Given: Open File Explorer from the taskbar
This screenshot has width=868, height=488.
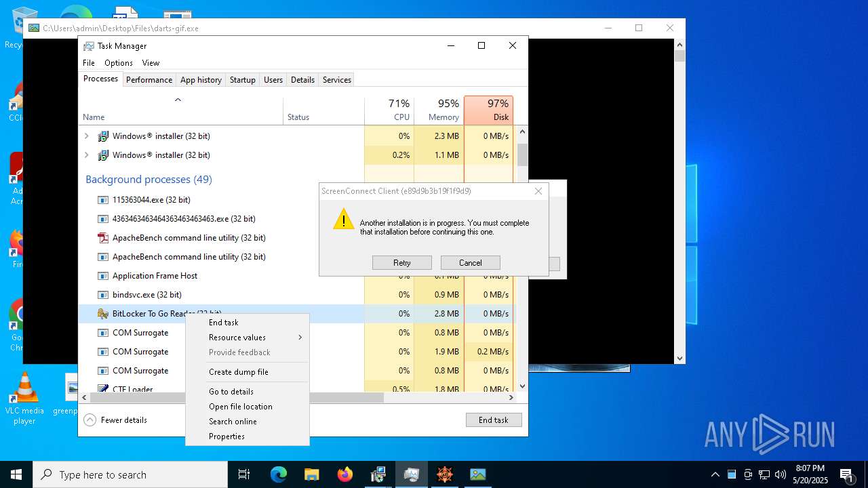Looking at the screenshot, I should point(312,474).
